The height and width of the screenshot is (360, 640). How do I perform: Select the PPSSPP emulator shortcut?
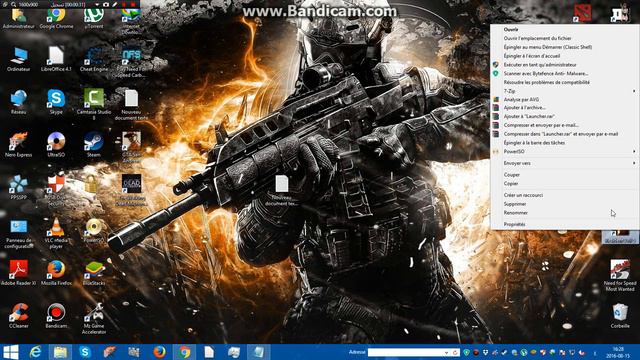(x=18, y=187)
